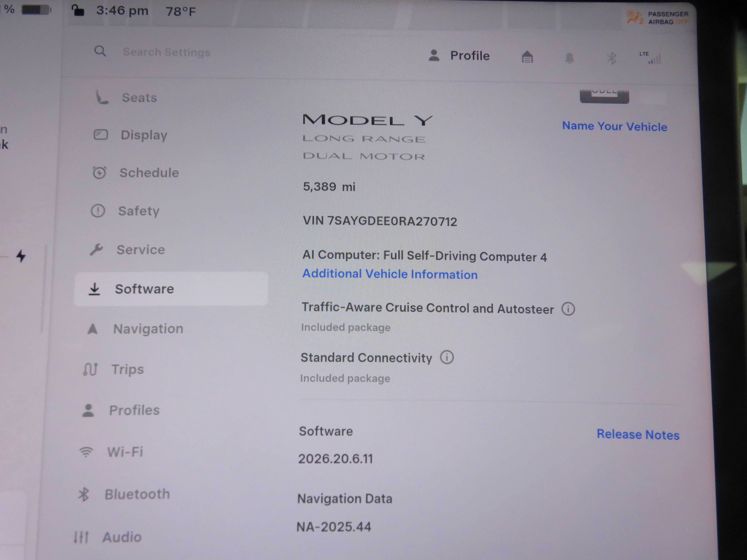This screenshot has width=747, height=560.
Task: Open the Bluetooth settings in sidebar
Action: click(124, 494)
